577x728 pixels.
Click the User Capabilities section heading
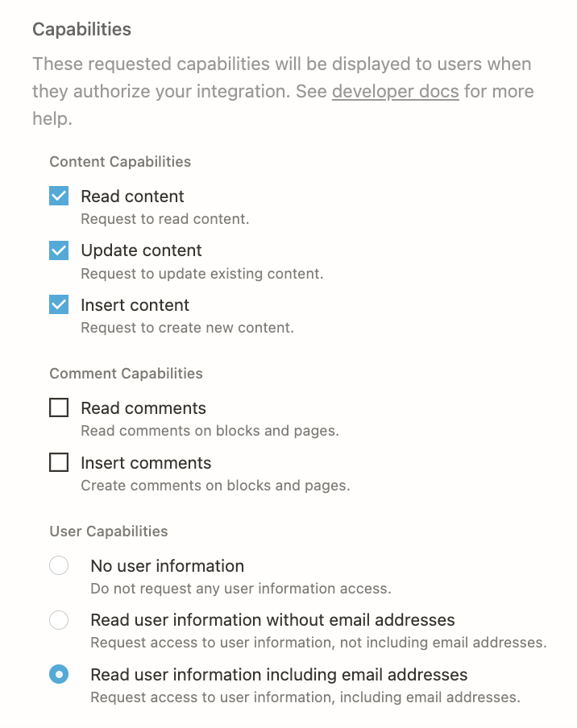pyautogui.click(x=109, y=531)
